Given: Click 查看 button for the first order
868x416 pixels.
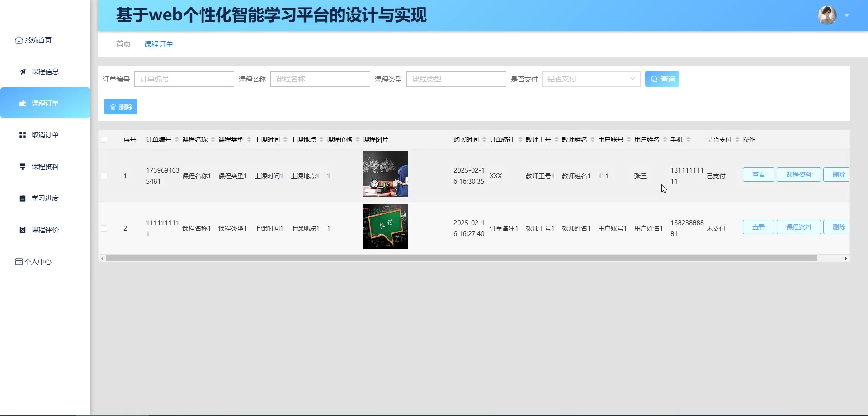Looking at the screenshot, I should pyautogui.click(x=758, y=175).
